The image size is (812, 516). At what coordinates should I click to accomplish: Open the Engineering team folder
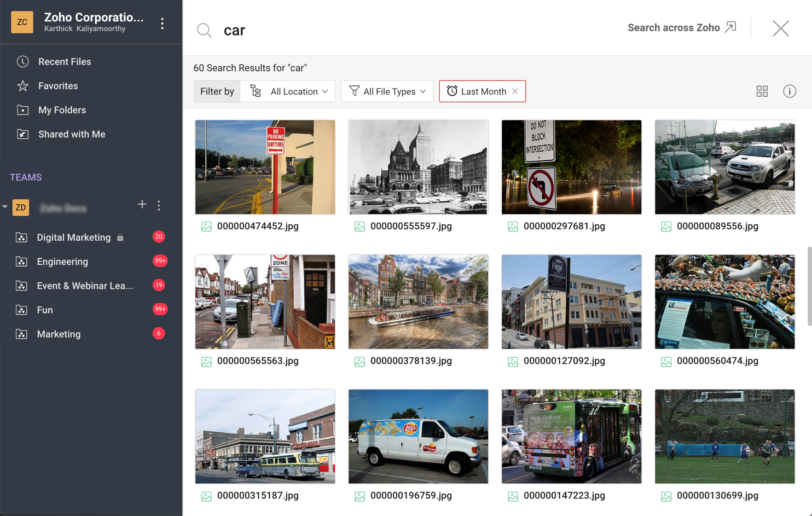coord(62,261)
